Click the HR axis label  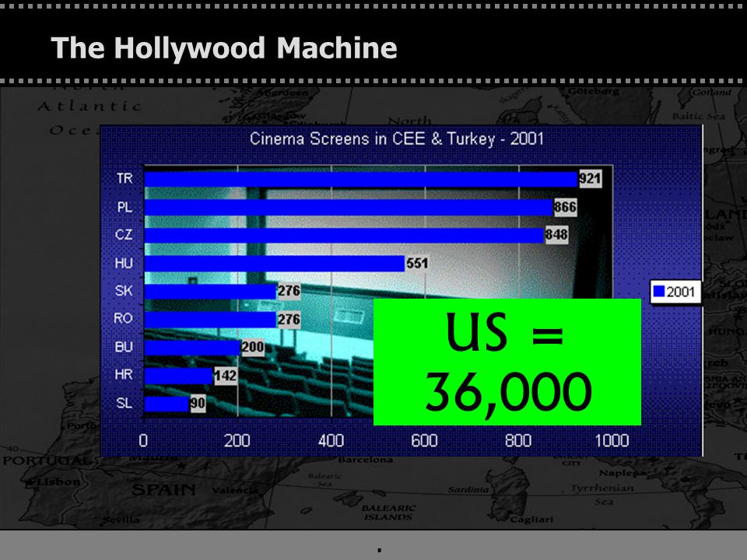pyautogui.click(x=124, y=375)
